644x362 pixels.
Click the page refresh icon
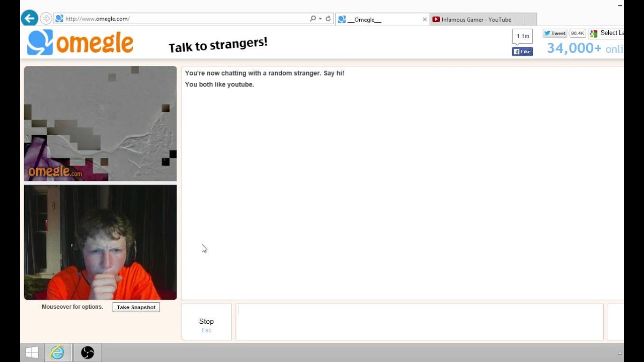[328, 19]
